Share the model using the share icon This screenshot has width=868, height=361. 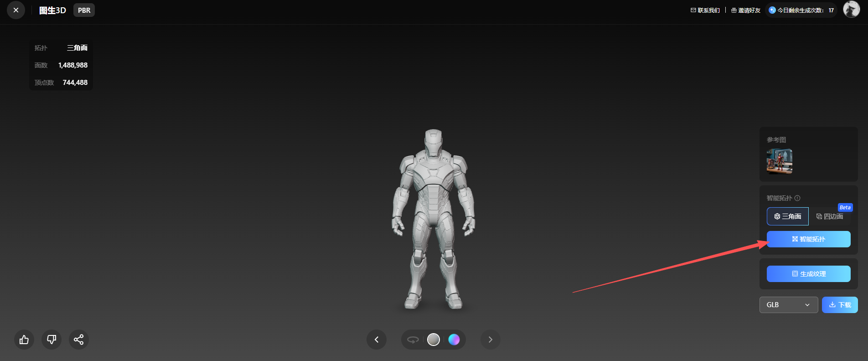(79, 340)
